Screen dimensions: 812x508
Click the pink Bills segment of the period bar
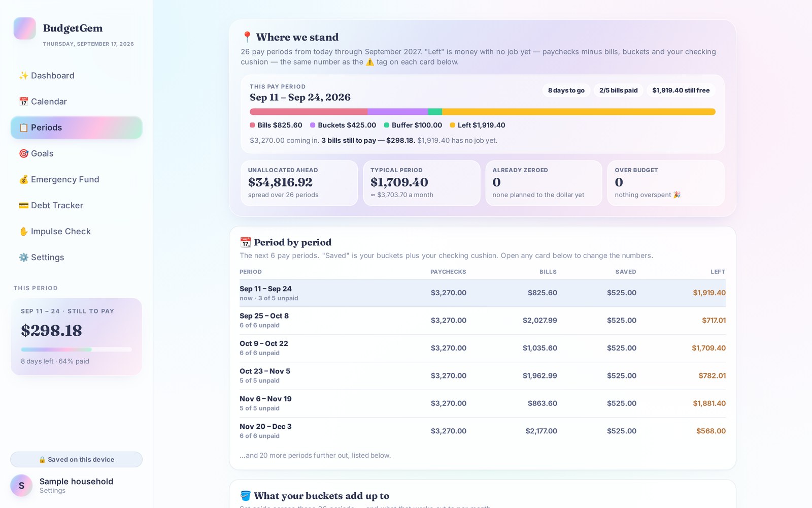[x=309, y=112]
